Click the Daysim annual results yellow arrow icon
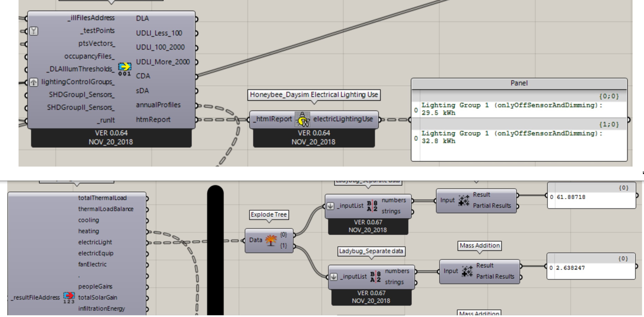644x317 pixels. pos(124,69)
